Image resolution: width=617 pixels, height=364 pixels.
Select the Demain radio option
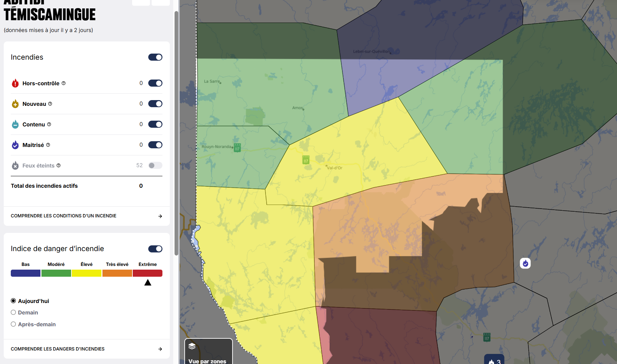pos(13,312)
